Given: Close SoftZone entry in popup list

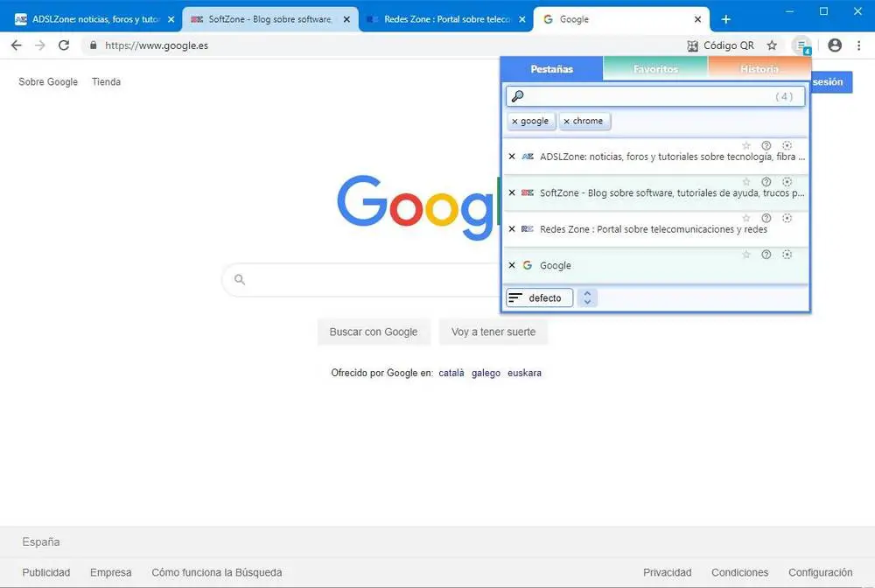Looking at the screenshot, I should coord(512,193).
